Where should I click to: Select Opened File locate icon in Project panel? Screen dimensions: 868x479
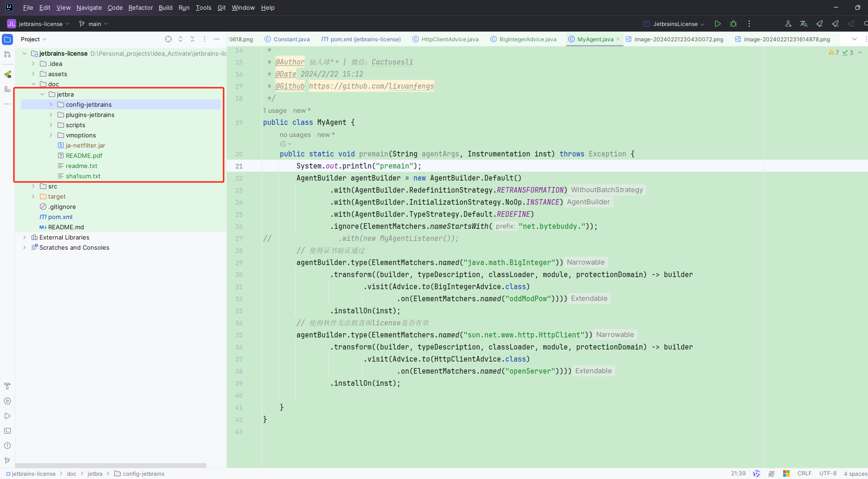[x=168, y=39]
